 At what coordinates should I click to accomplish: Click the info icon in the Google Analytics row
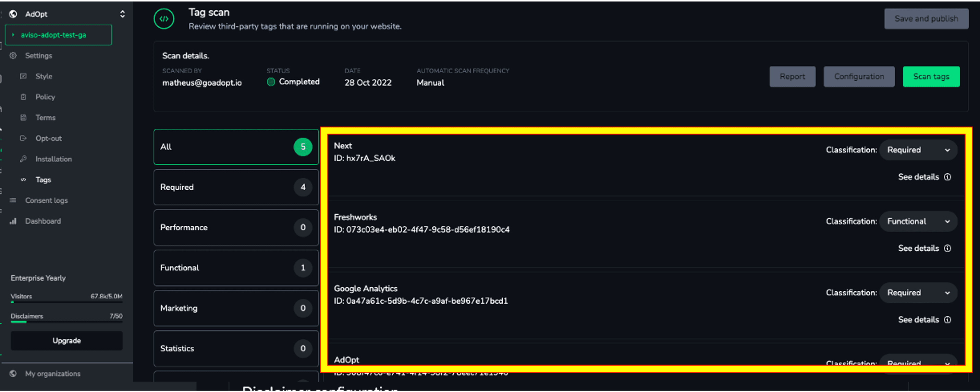(x=948, y=320)
